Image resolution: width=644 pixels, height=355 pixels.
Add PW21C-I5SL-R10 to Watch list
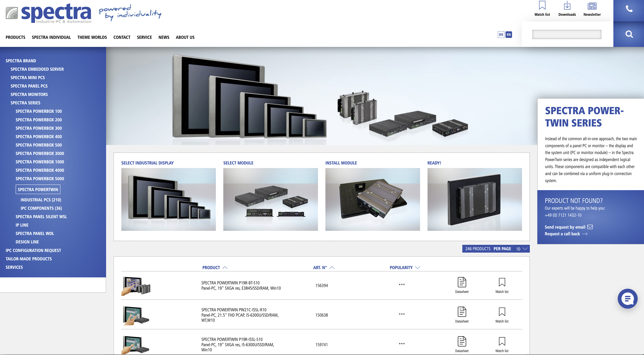[502, 312]
